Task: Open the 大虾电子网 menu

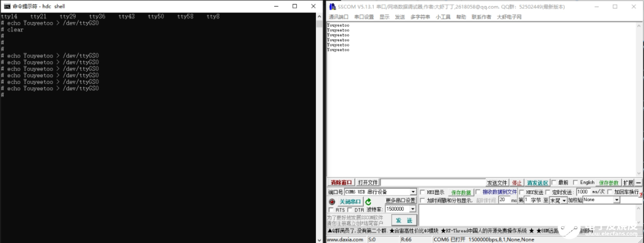Action: coord(509,17)
